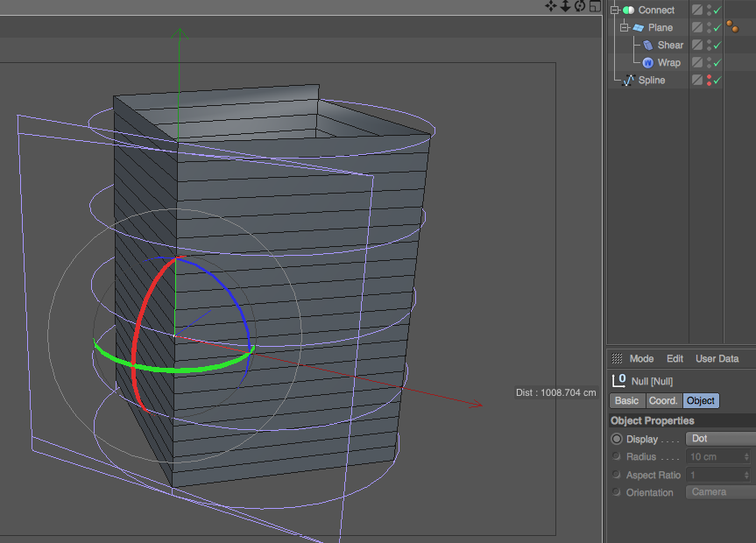Select the Wrap deformer icon
Viewport: 756px width, 543px height.
648,63
